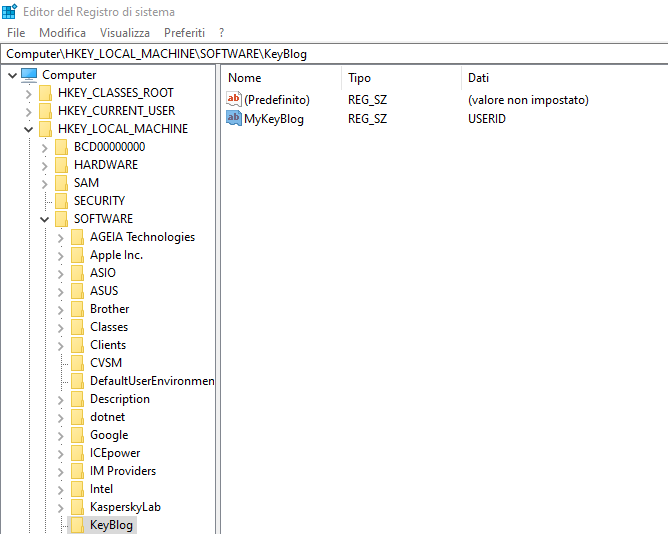The height and width of the screenshot is (534, 668).
Task: Click the Brother folder icon
Action: (77, 309)
